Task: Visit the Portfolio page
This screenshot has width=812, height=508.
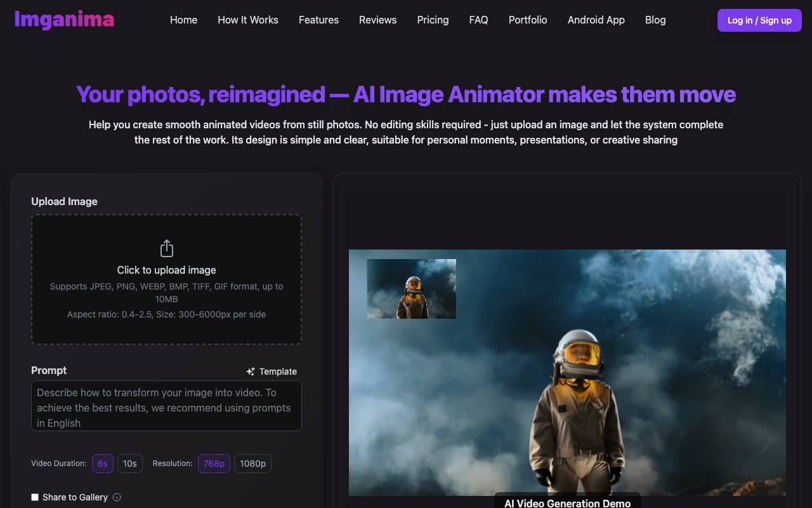Action: (x=528, y=20)
